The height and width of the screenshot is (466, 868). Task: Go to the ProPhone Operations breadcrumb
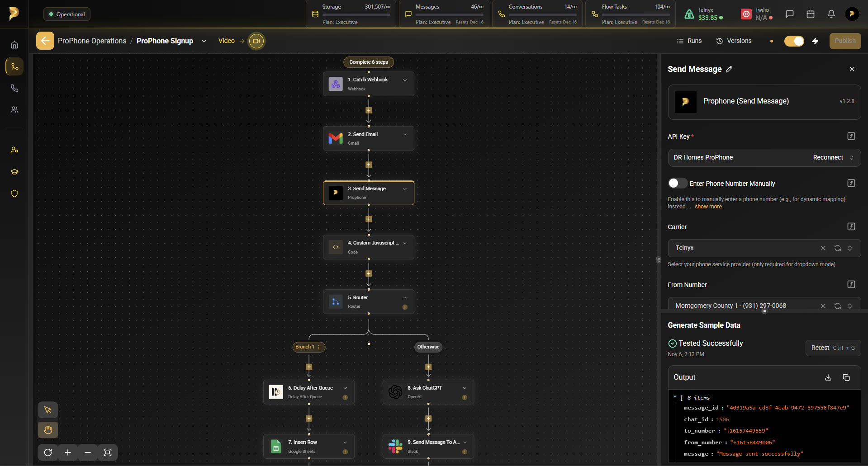click(x=92, y=41)
